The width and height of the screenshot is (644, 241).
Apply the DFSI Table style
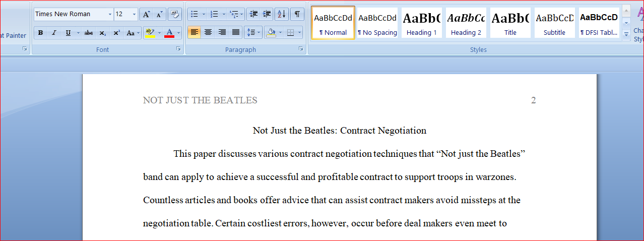[x=599, y=23]
